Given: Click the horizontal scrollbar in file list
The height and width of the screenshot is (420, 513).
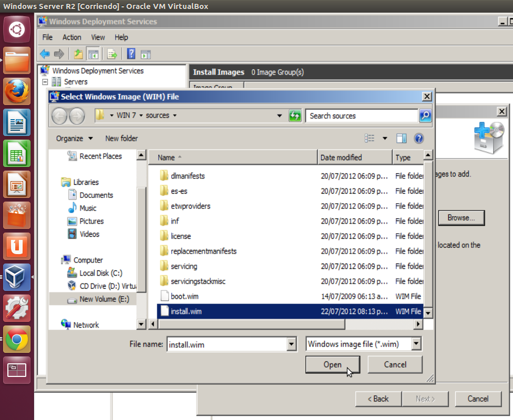Looking at the screenshot, I should pyautogui.click(x=251, y=324).
